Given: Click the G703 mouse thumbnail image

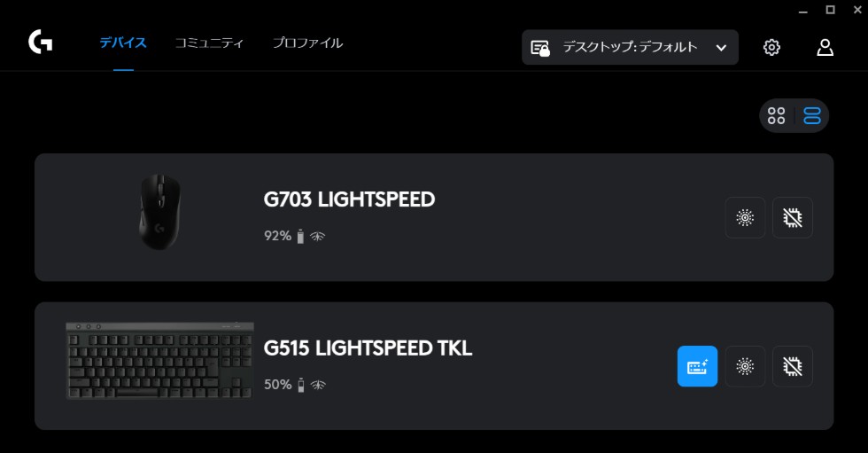Looking at the screenshot, I should pyautogui.click(x=159, y=212).
